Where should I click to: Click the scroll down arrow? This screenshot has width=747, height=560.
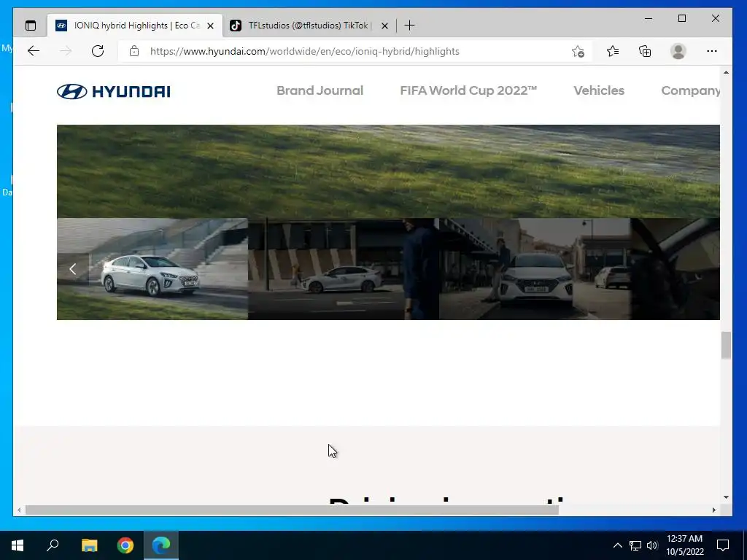coord(726,497)
